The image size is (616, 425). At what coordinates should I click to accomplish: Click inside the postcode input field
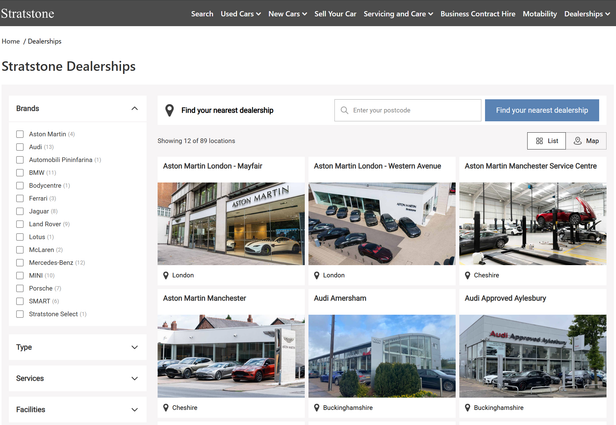click(x=408, y=110)
